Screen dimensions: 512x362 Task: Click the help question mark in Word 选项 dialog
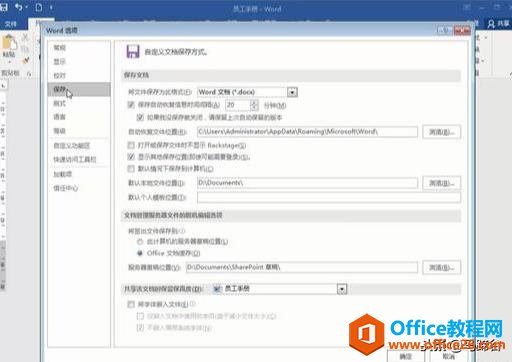click(x=445, y=31)
